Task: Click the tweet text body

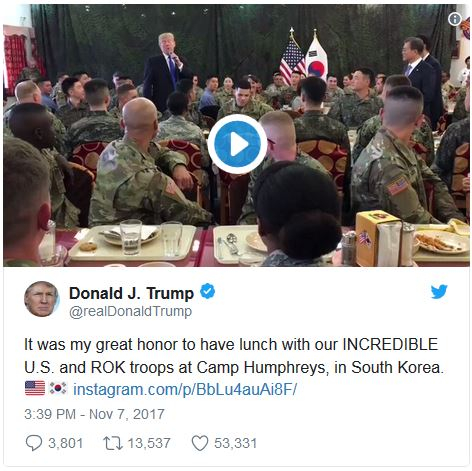Action: tap(234, 356)
